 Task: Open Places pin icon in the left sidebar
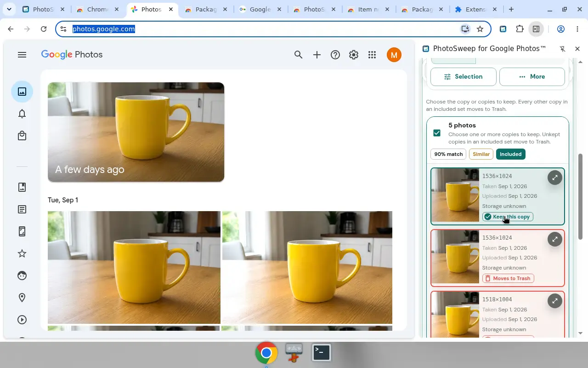click(x=22, y=298)
